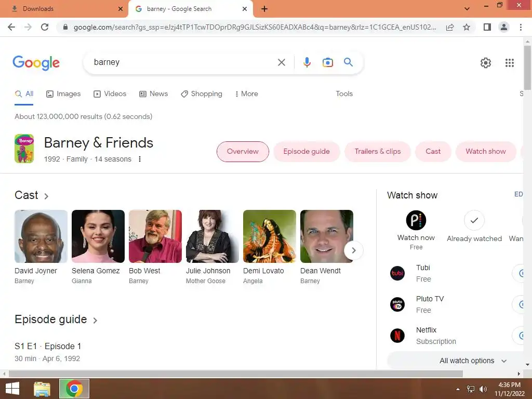Open Chrome profile avatar menu
This screenshot has height=399, width=532.
pos(504,27)
